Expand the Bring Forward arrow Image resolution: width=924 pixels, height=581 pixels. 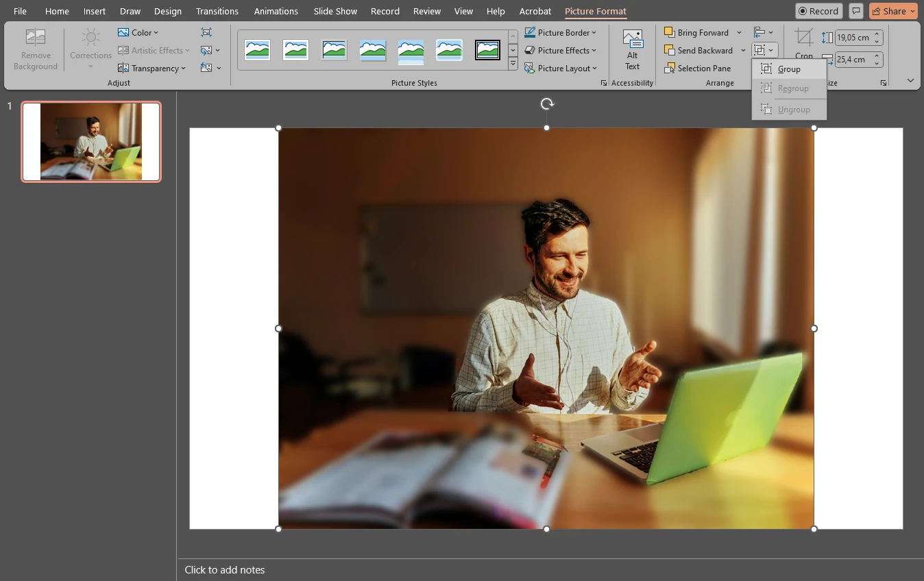[739, 32]
